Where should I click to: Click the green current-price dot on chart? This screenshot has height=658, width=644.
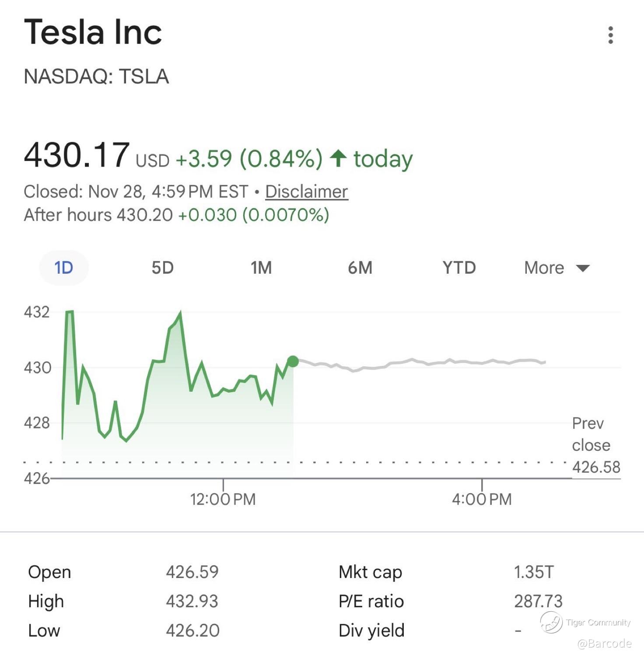point(293,362)
